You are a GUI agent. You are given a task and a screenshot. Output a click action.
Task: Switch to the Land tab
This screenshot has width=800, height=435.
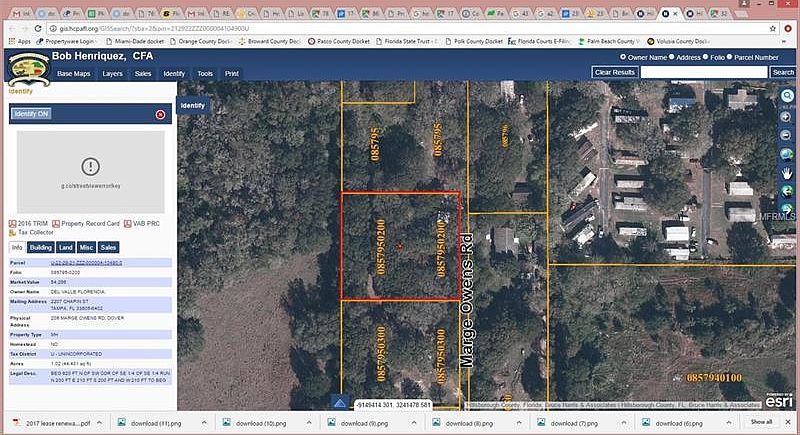tap(65, 247)
